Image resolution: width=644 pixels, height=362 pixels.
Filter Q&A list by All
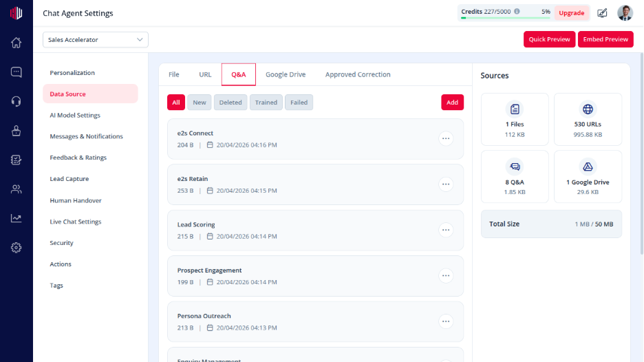[x=175, y=103]
